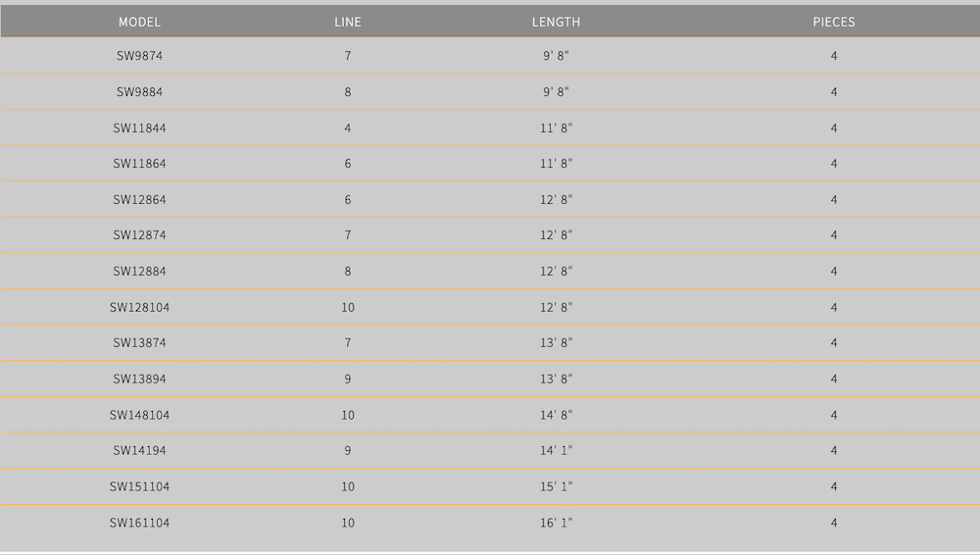The width and height of the screenshot is (980, 555).
Task: Select model SW13894 cell
Action: click(139, 379)
